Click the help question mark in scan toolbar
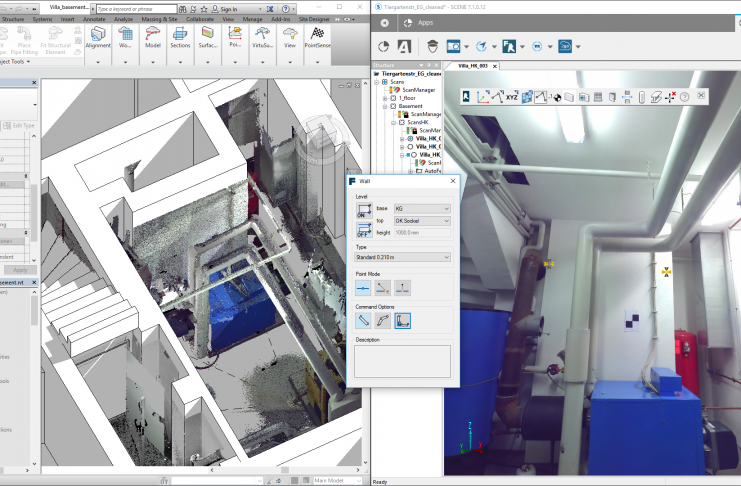 [x=685, y=97]
